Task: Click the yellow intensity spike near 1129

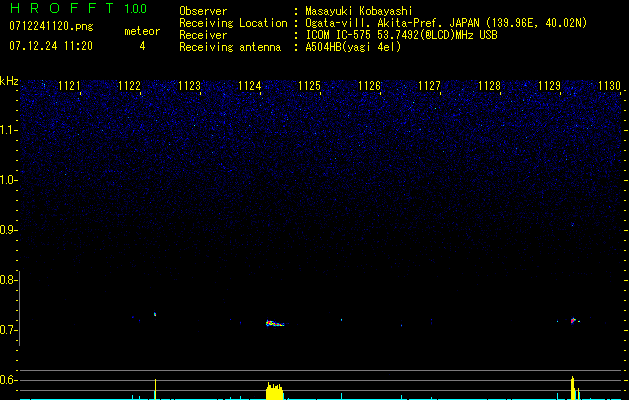Action: [573, 388]
